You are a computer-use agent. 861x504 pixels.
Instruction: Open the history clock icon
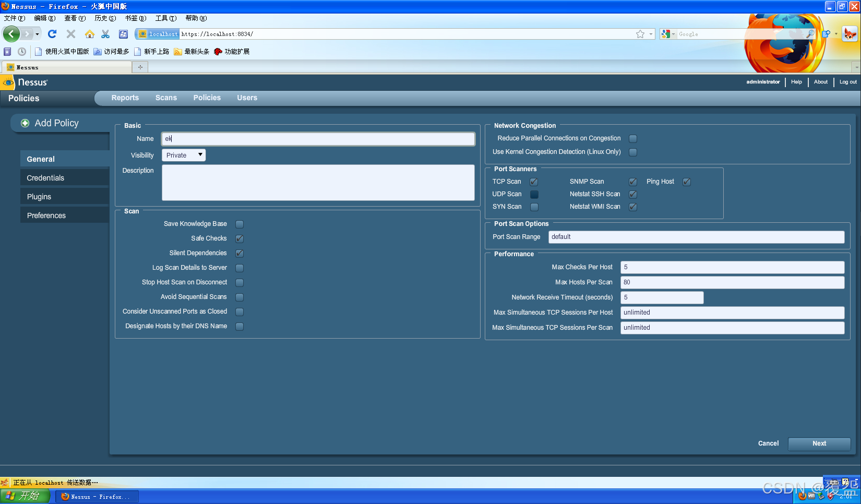point(22,52)
